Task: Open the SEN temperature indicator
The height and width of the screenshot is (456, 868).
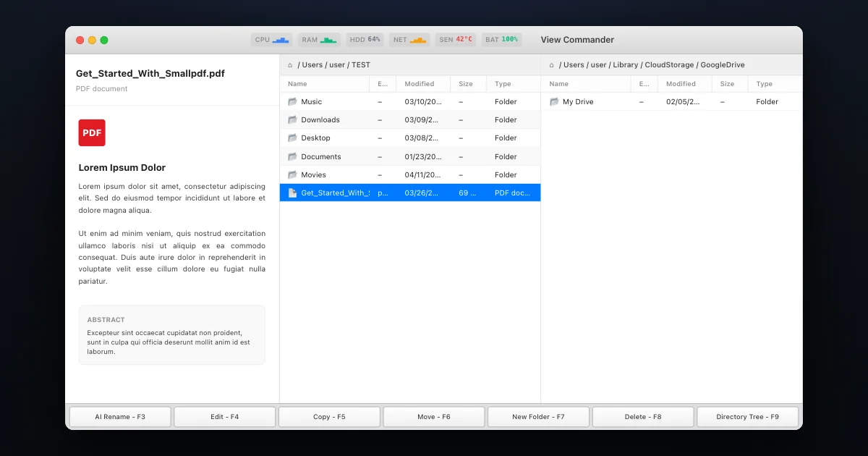Action: tap(456, 40)
